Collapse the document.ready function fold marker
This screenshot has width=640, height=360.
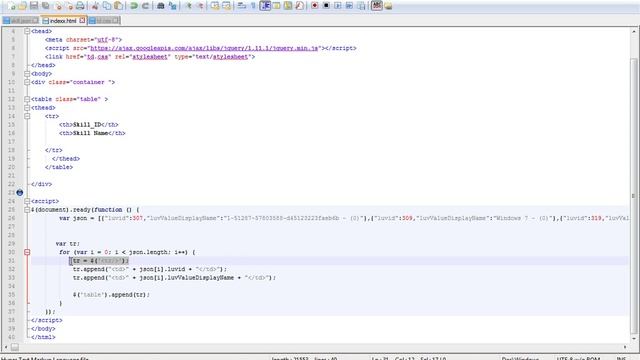(x=27, y=210)
